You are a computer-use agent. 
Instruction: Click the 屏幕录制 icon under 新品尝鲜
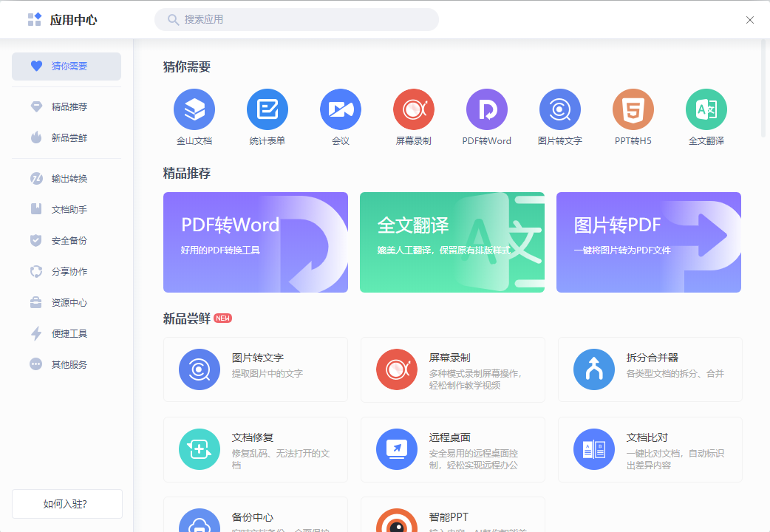397,369
